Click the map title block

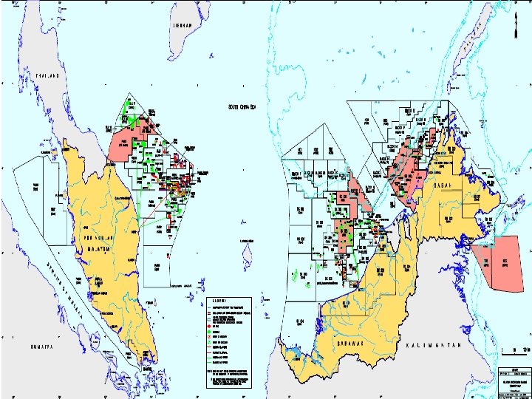(515, 383)
